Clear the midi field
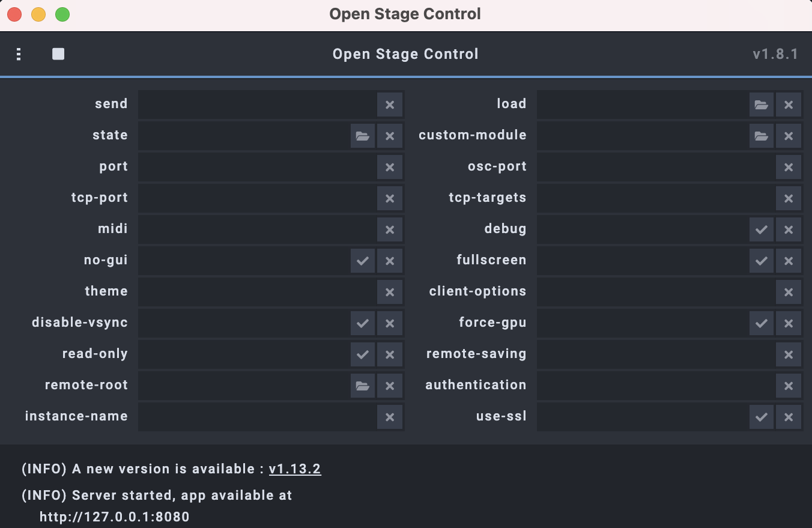The width and height of the screenshot is (812, 528). [x=390, y=229]
